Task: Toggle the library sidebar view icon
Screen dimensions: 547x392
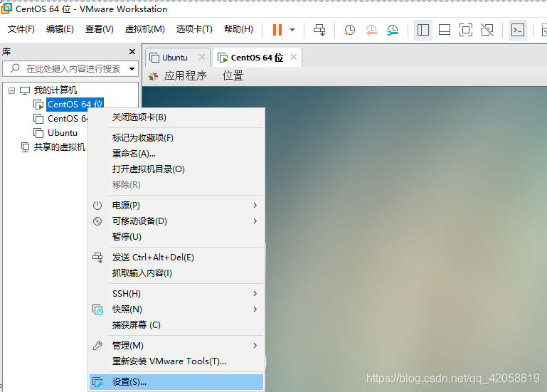Action: [x=423, y=30]
